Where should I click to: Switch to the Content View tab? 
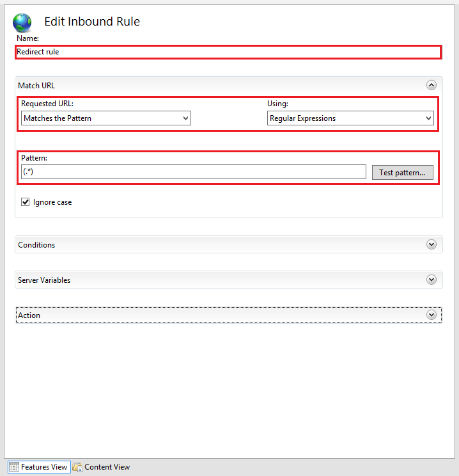point(107,467)
